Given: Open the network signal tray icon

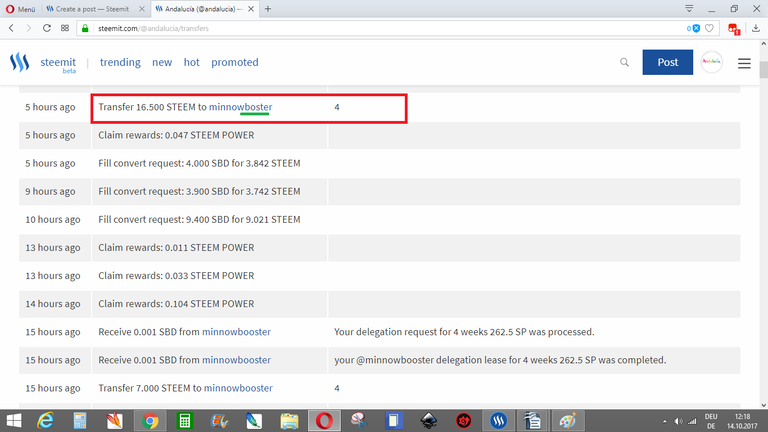Looking at the screenshot, I should (692, 421).
